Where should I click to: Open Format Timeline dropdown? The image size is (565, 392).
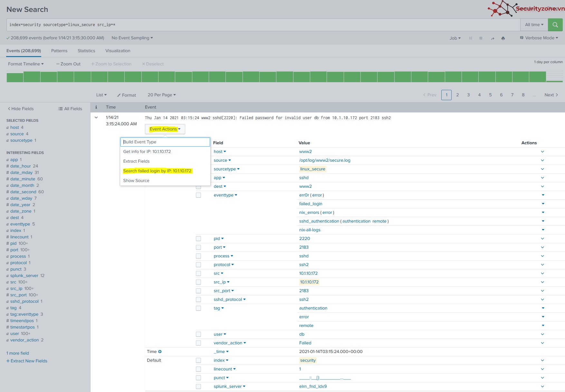tap(26, 64)
